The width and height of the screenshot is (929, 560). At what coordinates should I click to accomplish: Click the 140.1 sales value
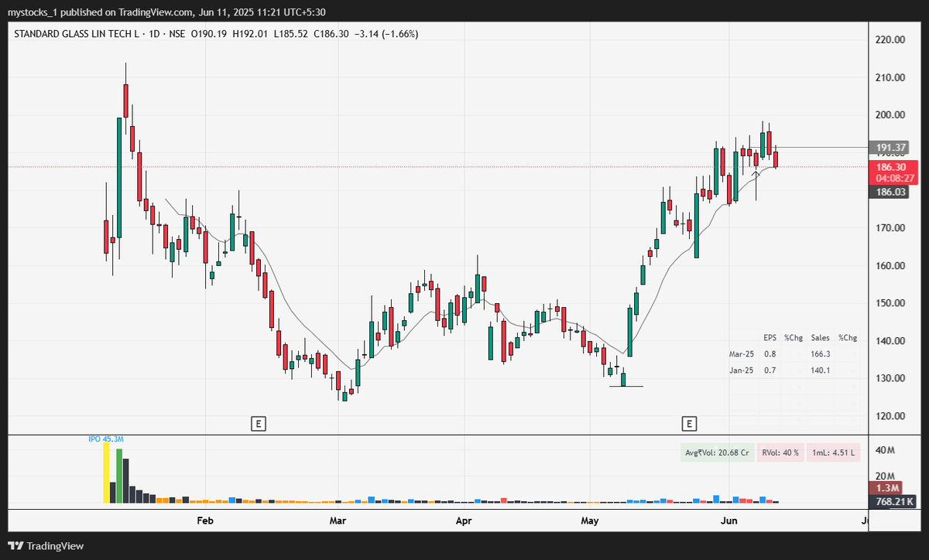tap(821, 370)
